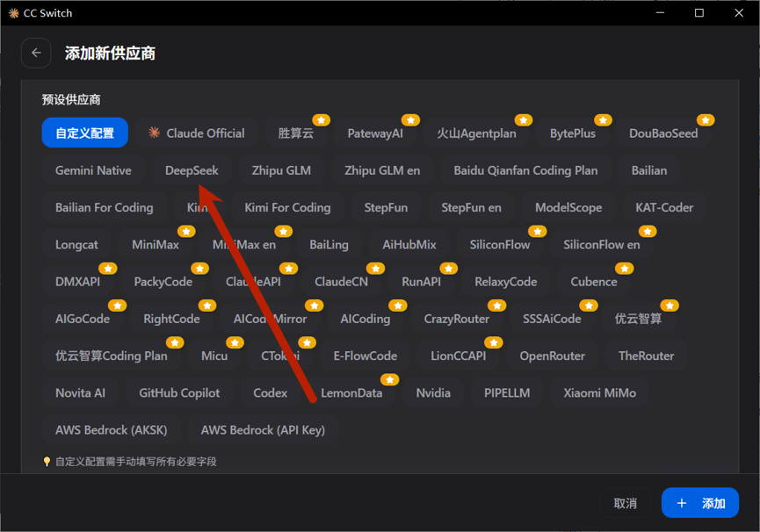Screen dimensions: 760x532
Task: Select the LionCCAPI provider
Action: pyautogui.click(x=459, y=356)
